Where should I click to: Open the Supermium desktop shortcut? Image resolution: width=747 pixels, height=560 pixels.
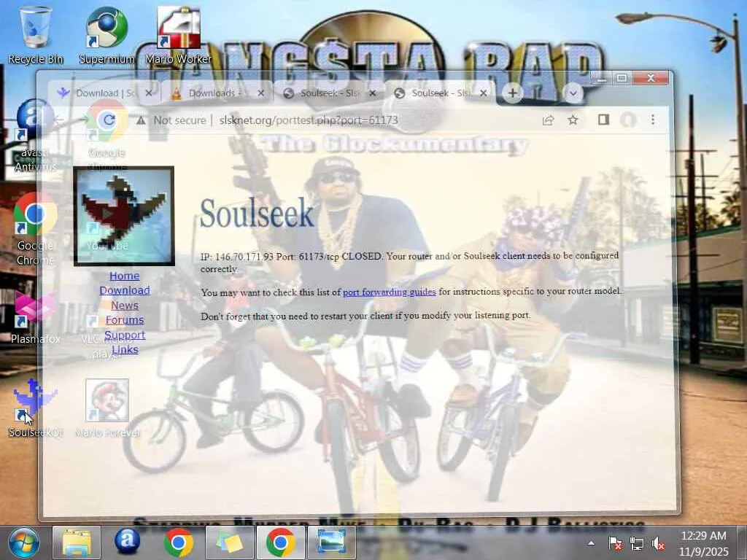click(107, 36)
